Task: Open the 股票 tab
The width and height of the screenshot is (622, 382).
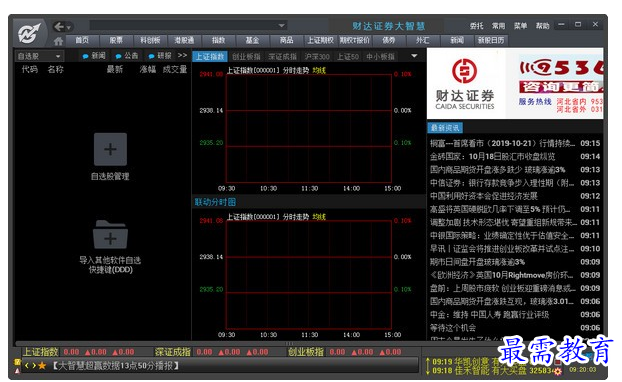Action: [116, 40]
